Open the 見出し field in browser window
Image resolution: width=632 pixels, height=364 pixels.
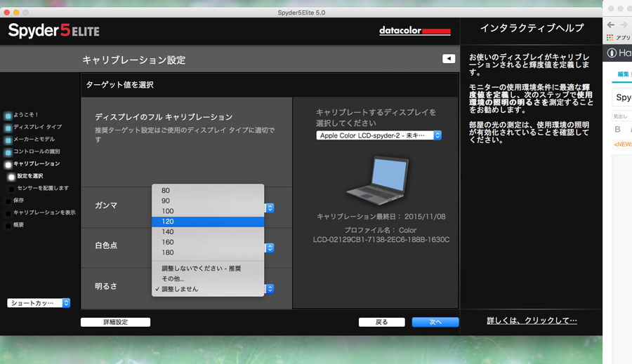pos(622,116)
